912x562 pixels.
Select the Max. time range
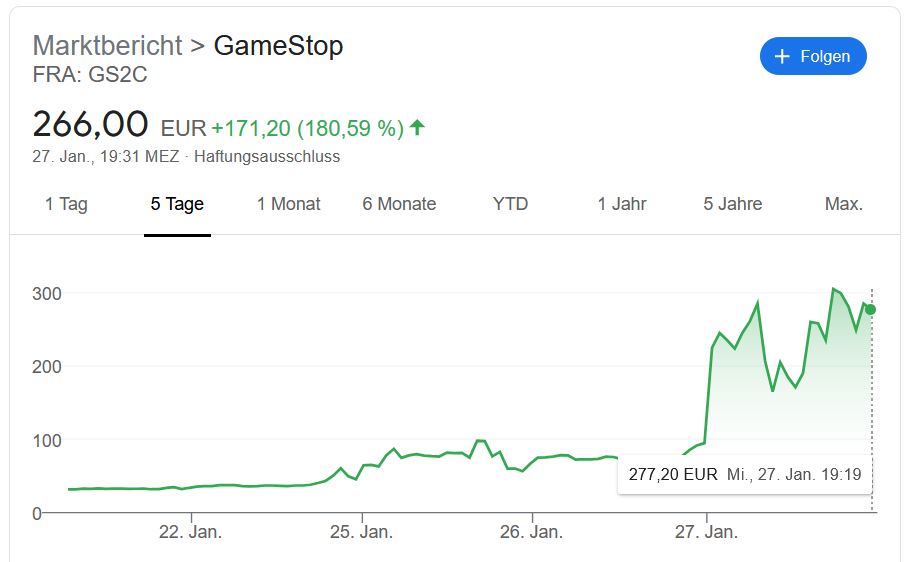tap(843, 204)
